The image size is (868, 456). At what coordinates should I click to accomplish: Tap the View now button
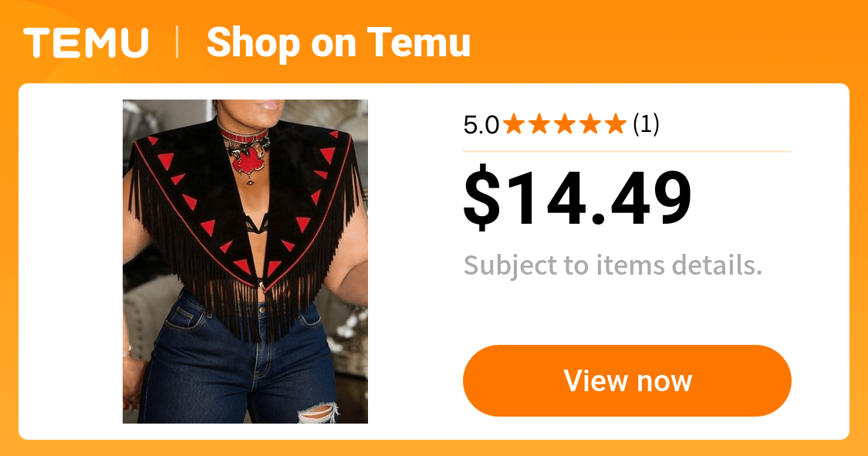pos(627,380)
